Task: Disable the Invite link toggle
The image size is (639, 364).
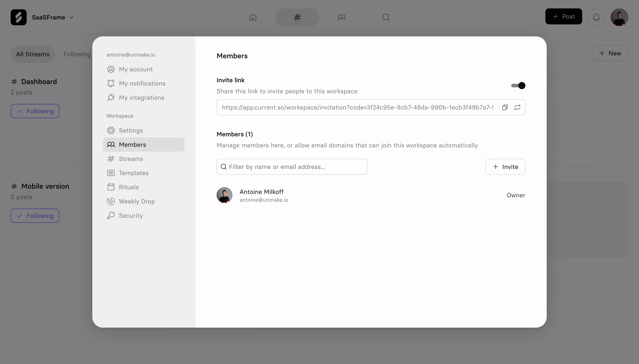Action: point(518,86)
